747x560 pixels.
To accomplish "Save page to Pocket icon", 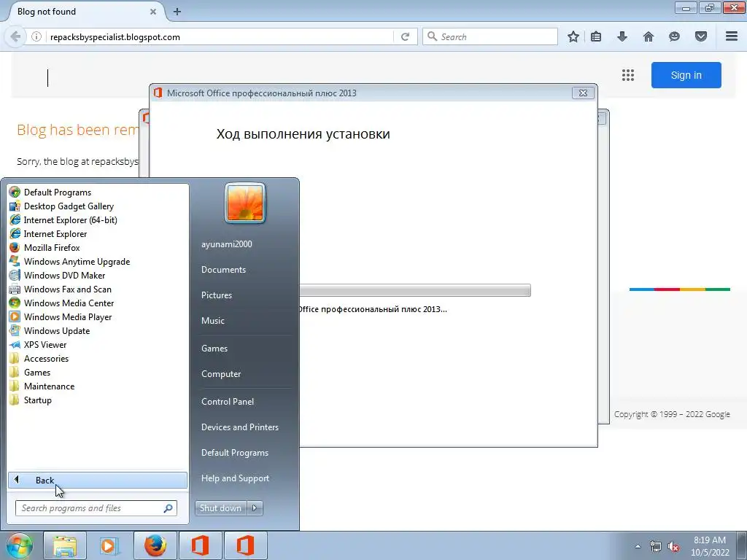I will (x=701, y=36).
